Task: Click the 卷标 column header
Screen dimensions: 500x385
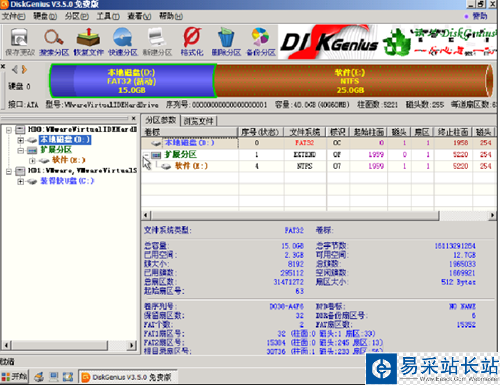Action: pos(190,132)
